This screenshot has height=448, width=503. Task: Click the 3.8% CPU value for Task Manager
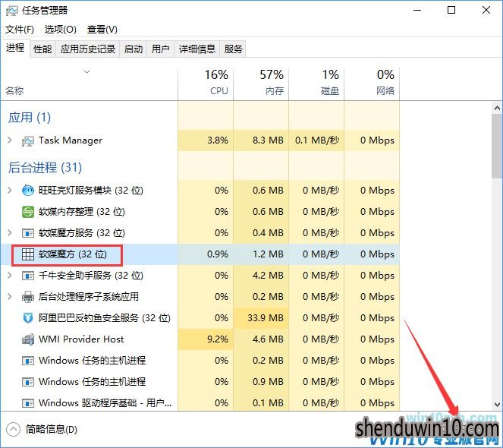pos(218,140)
